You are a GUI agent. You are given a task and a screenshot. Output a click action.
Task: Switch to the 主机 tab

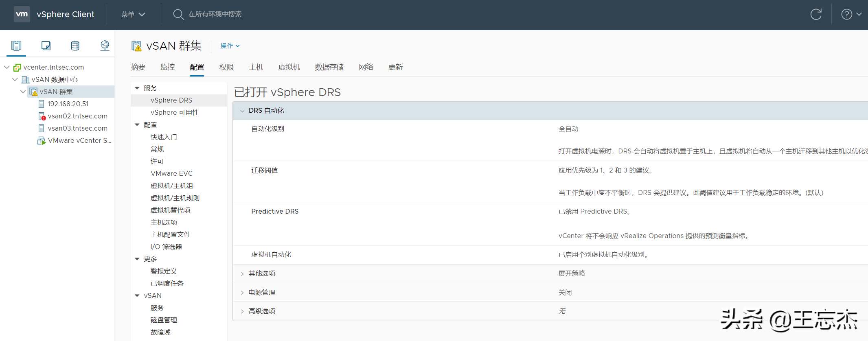point(256,67)
